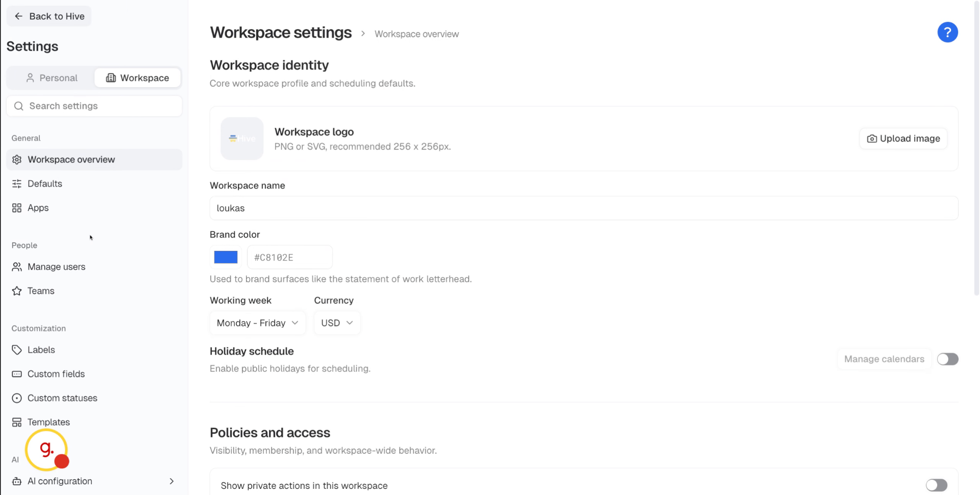Open Templates in the sidebar

[94, 422]
